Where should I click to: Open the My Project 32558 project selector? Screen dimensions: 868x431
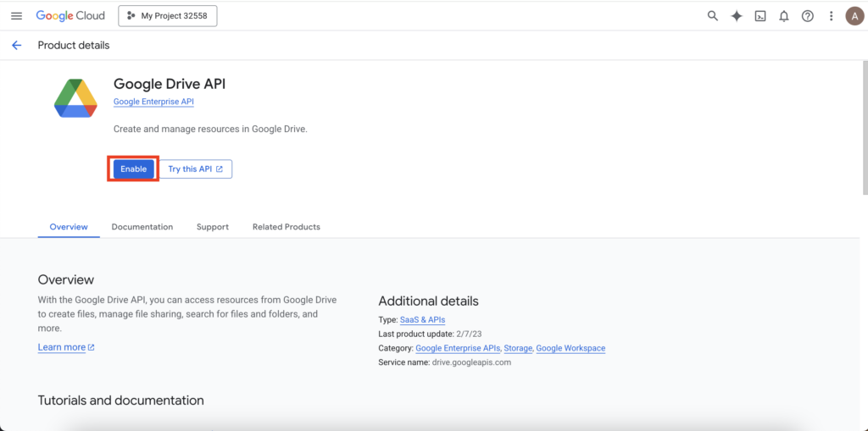168,16
